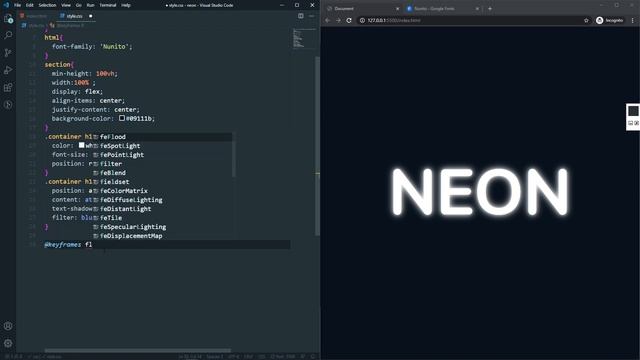Click the split editor icon
640x360 pixels.
click(301, 16)
